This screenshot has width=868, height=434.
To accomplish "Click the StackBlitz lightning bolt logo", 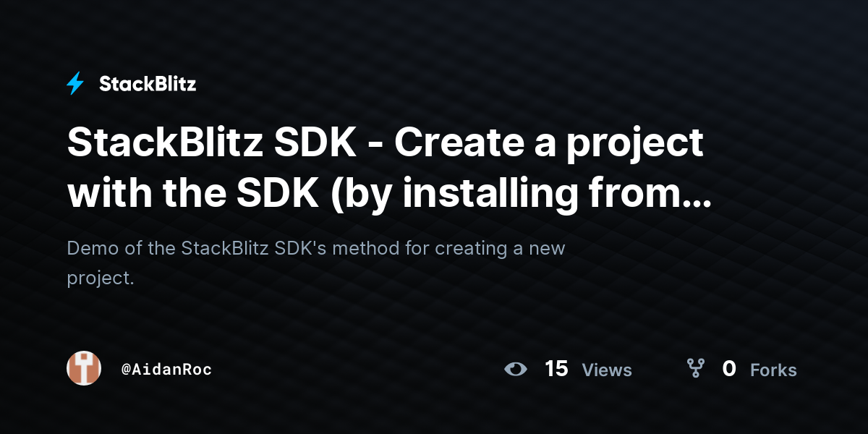I will tap(75, 84).
